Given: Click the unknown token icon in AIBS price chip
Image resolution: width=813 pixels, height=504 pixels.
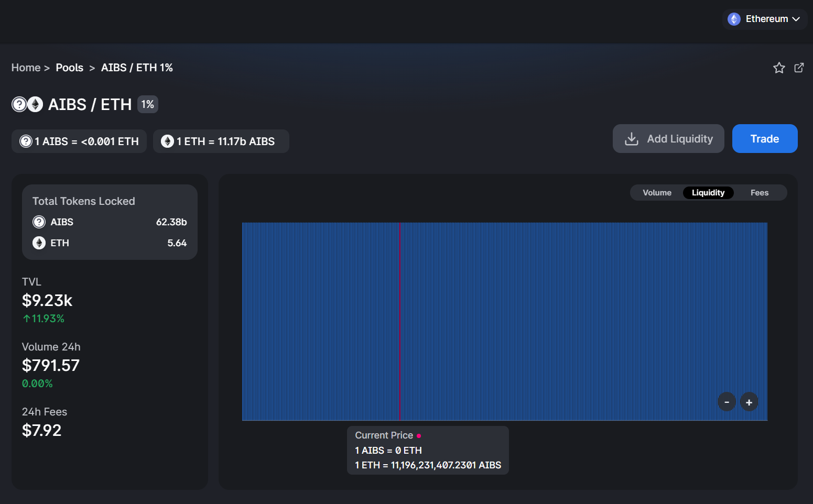Looking at the screenshot, I should [26, 141].
